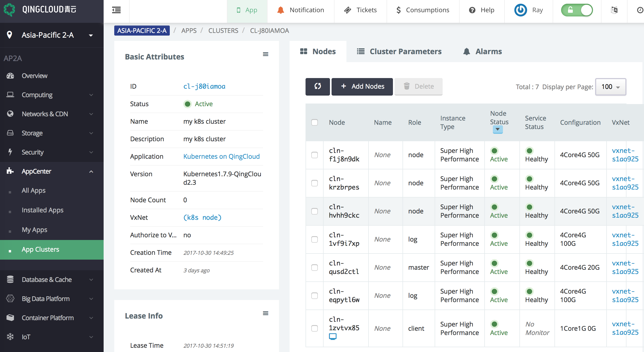644x352 pixels.
Task: Open the Kubernetes on QingCloud app link
Action: pos(221,156)
